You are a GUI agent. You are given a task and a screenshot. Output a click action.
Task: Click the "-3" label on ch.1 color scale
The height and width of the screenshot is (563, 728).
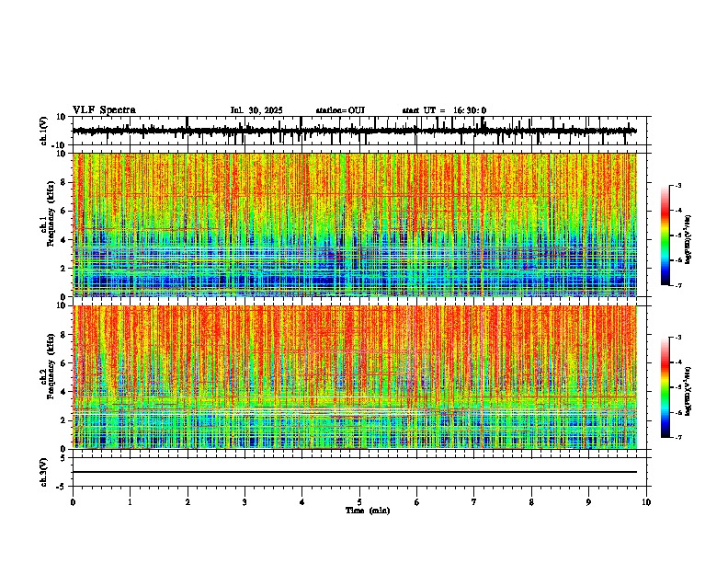(678, 186)
